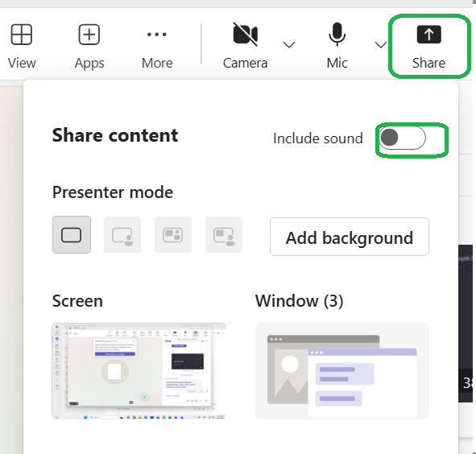Turn on the Camera

click(x=246, y=46)
